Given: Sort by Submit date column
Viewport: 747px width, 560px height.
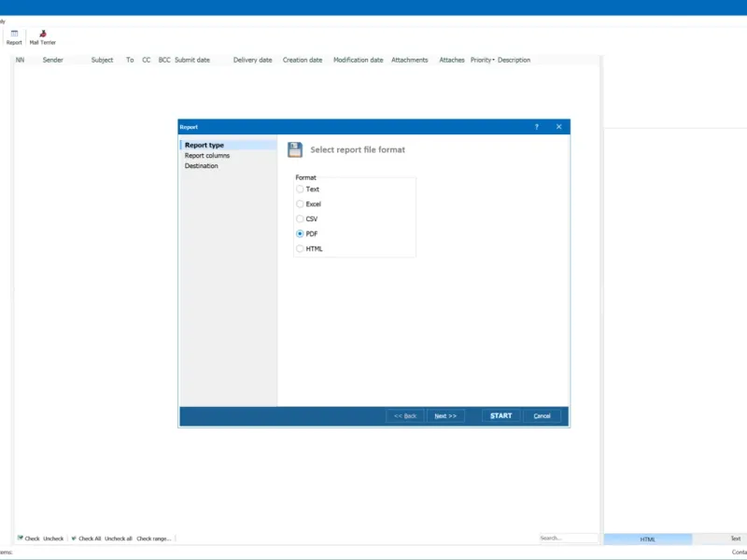Looking at the screenshot, I should (x=192, y=60).
